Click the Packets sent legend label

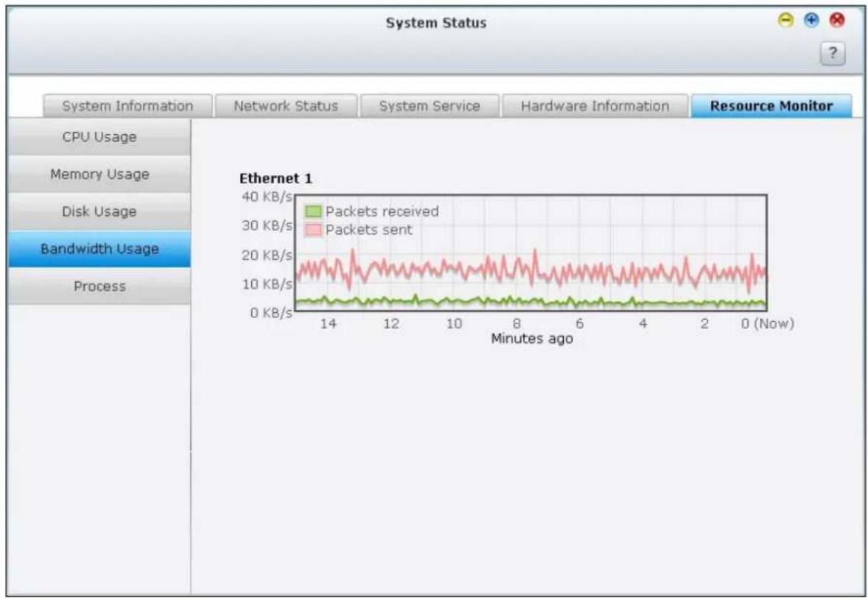point(368,230)
